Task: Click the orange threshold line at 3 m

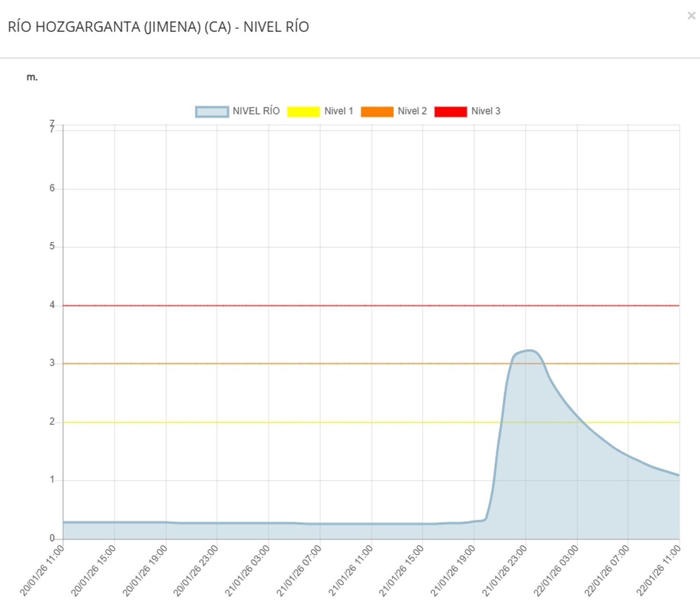Action: [306, 364]
